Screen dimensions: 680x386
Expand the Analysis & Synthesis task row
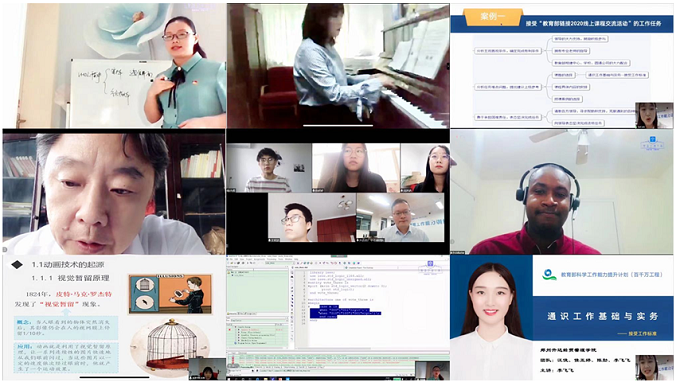point(239,330)
